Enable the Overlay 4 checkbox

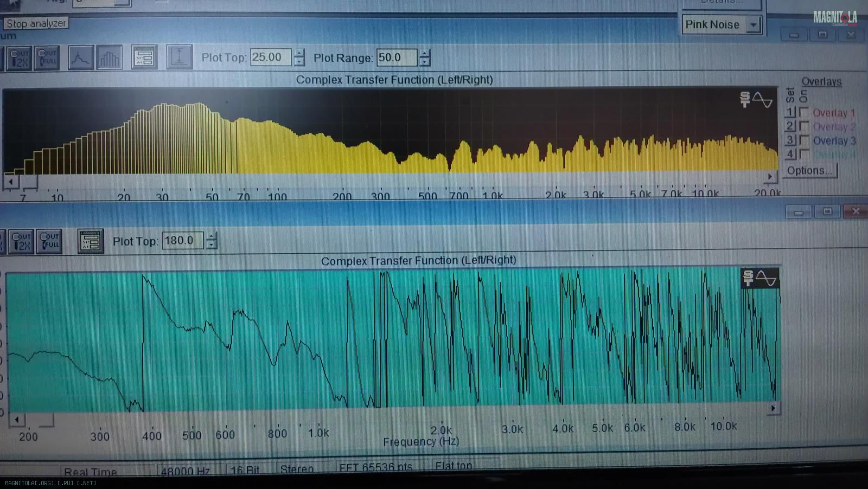click(x=804, y=154)
